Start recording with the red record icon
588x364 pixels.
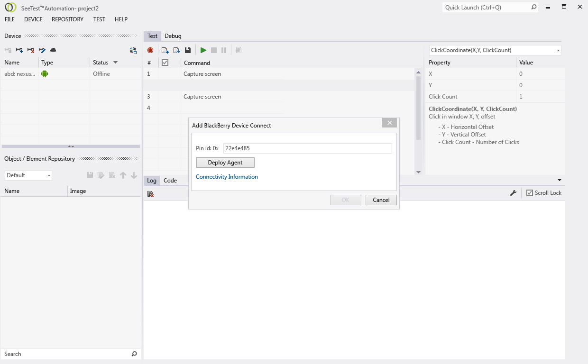click(x=150, y=50)
